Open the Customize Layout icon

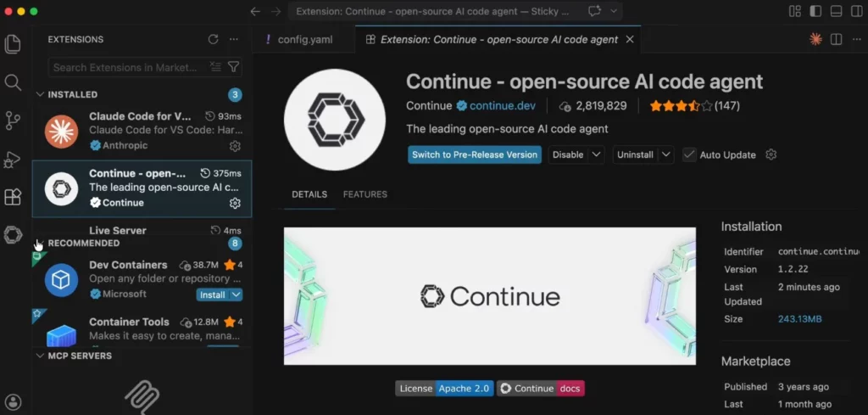pyautogui.click(x=795, y=11)
